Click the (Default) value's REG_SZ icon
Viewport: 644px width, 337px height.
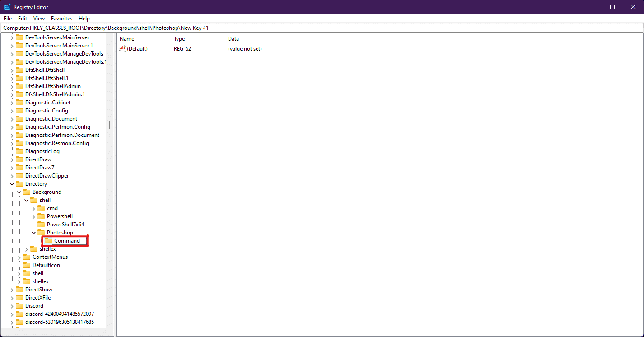(x=122, y=48)
